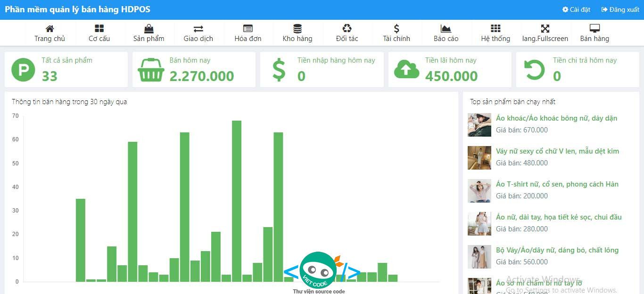Click the Kho hàng database icon

297,29
